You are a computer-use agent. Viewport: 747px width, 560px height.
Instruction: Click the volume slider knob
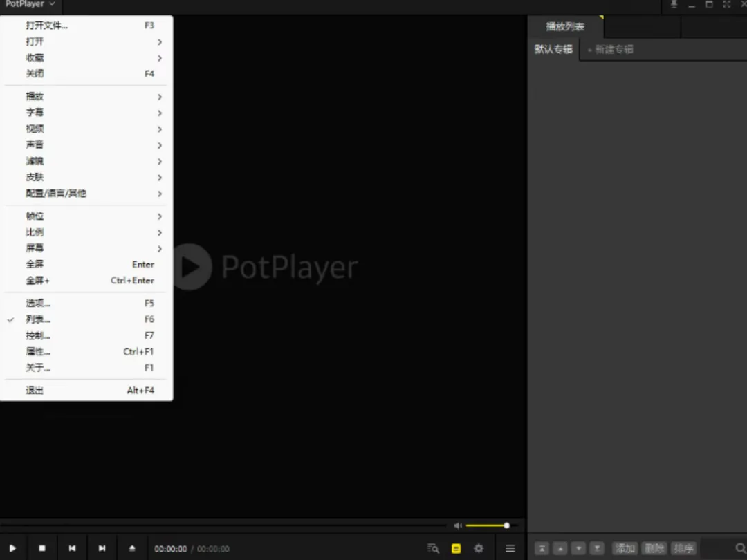(506, 525)
